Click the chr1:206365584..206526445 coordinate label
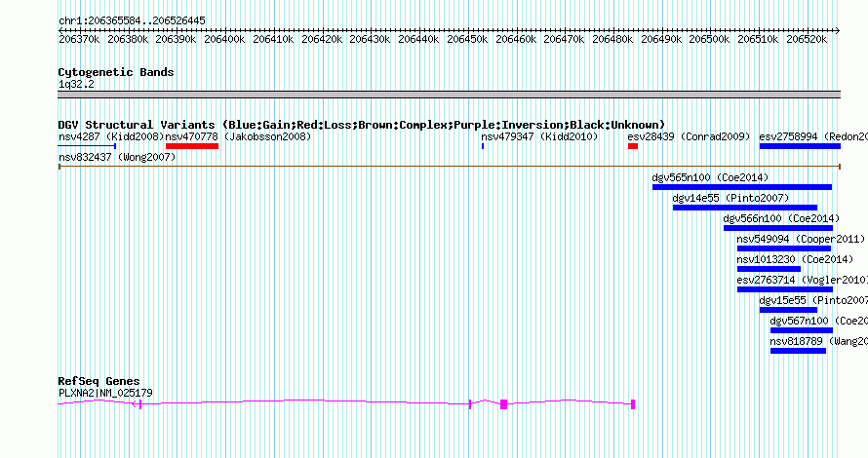868x458 pixels. tap(132, 21)
